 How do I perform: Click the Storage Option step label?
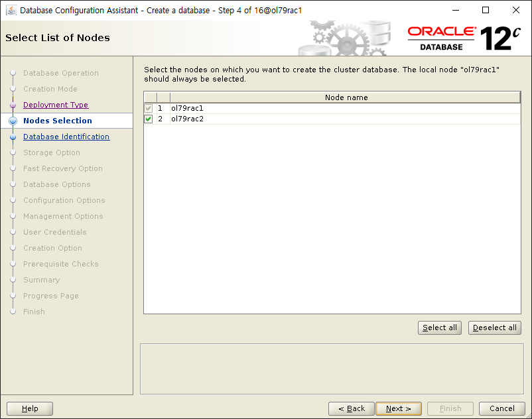point(52,152)
